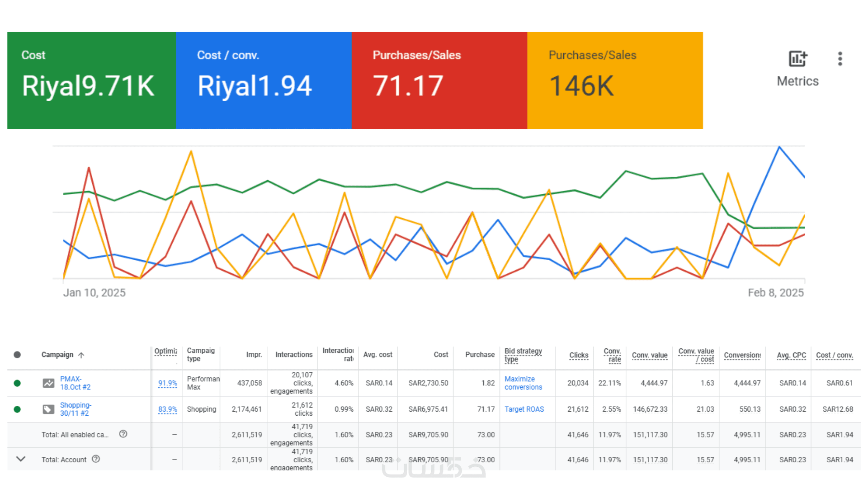
Task: Click the 91.9% optimization score link
Action: (167, 383)
